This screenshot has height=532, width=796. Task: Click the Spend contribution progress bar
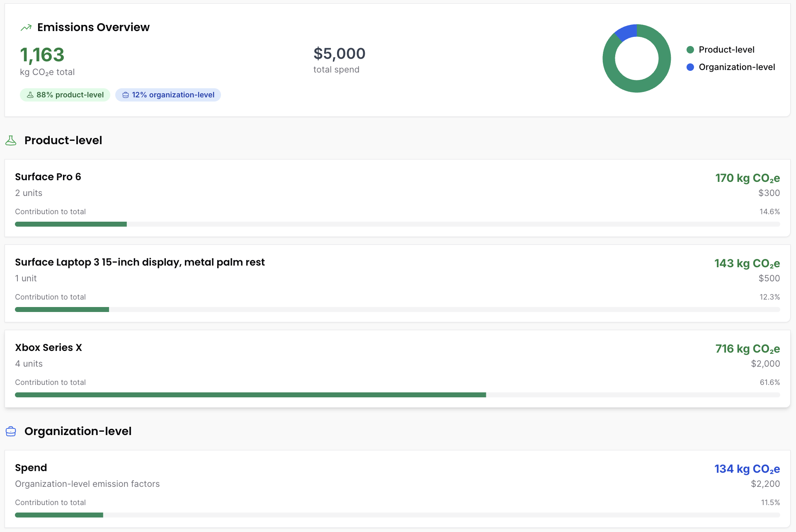tap(398, 515)
